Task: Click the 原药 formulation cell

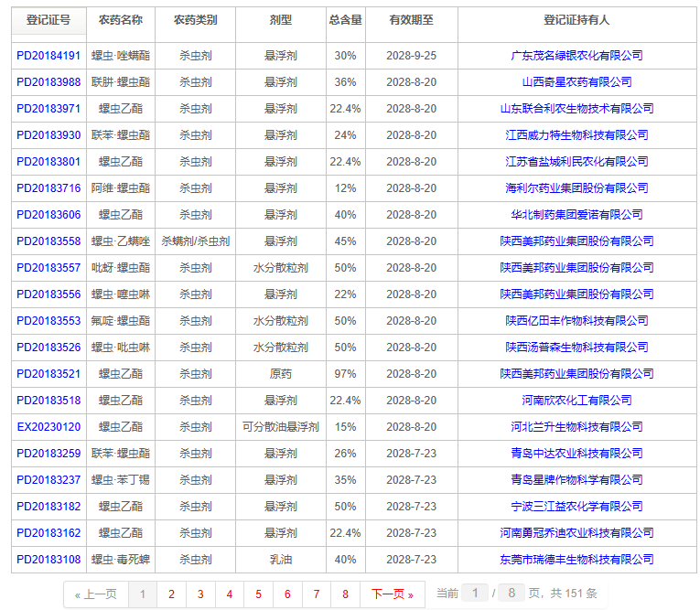Action: point(280,374)
